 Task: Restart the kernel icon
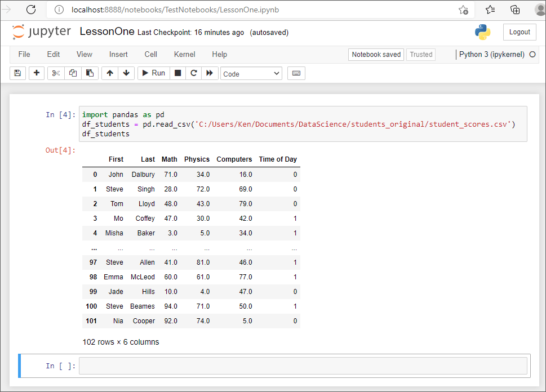click(x=194, y=73)
